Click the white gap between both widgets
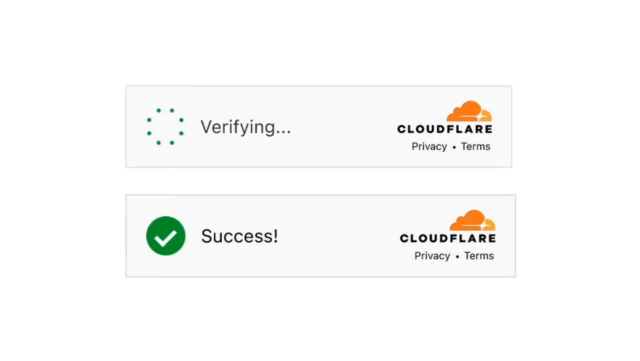This screenshot has width=640, height=361. 320,181
